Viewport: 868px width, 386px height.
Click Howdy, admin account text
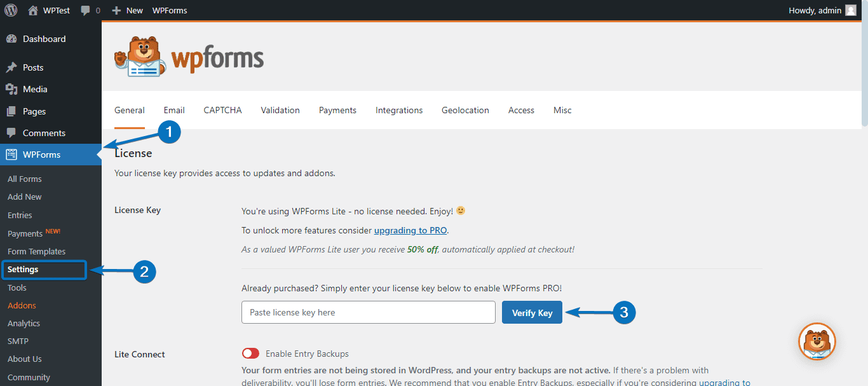pyautogui.click(x=815, y=11)
